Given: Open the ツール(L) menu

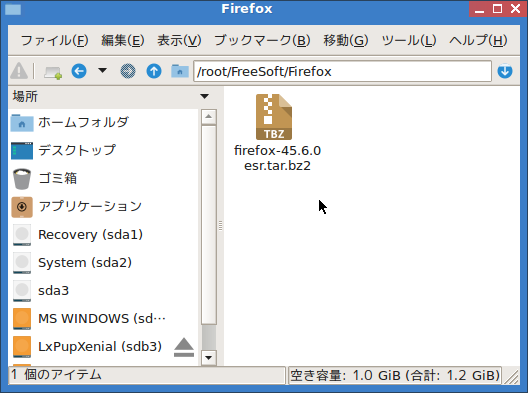Looking at the screenshot, I should 409,40.
